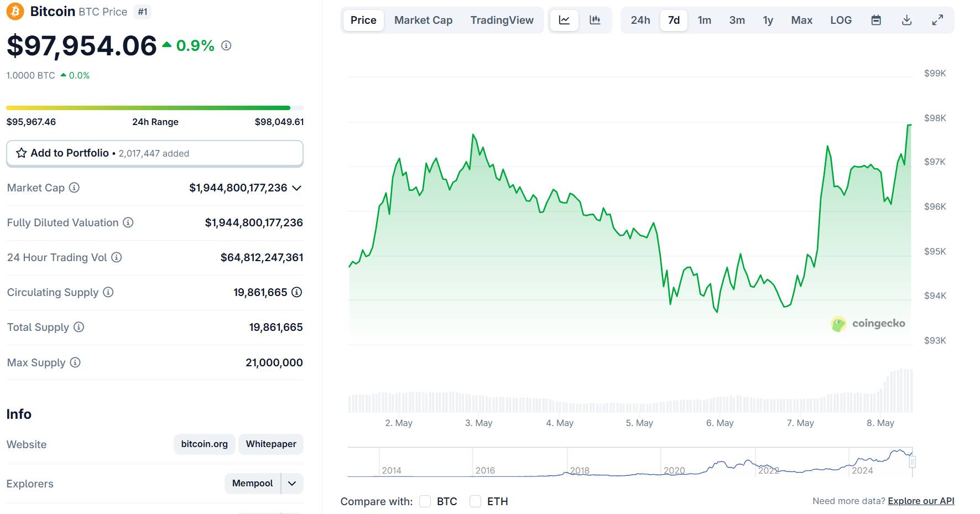Open info icon beside 19,861,665 circulating value
The image size is (980, 514).
[x=297, y=292]
